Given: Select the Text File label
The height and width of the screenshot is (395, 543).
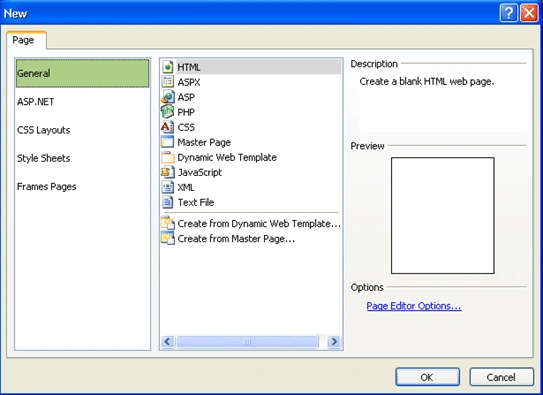Looking at the screenshot, I should 196,203.
